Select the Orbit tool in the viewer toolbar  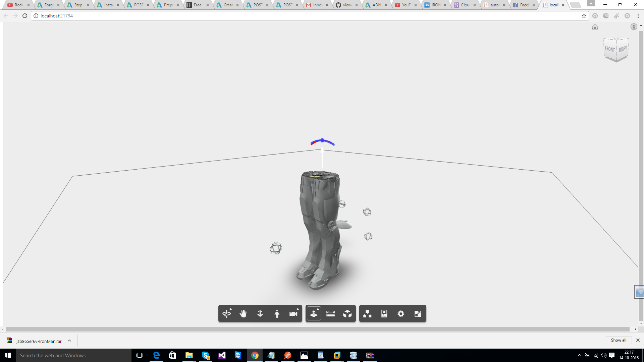[x=227, y=314]
